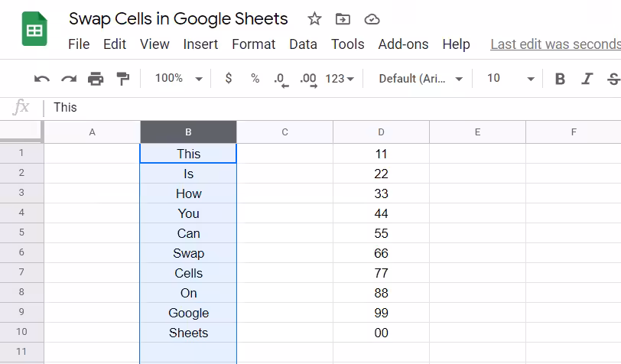Open the Help menu

click(x=457, y=44)
